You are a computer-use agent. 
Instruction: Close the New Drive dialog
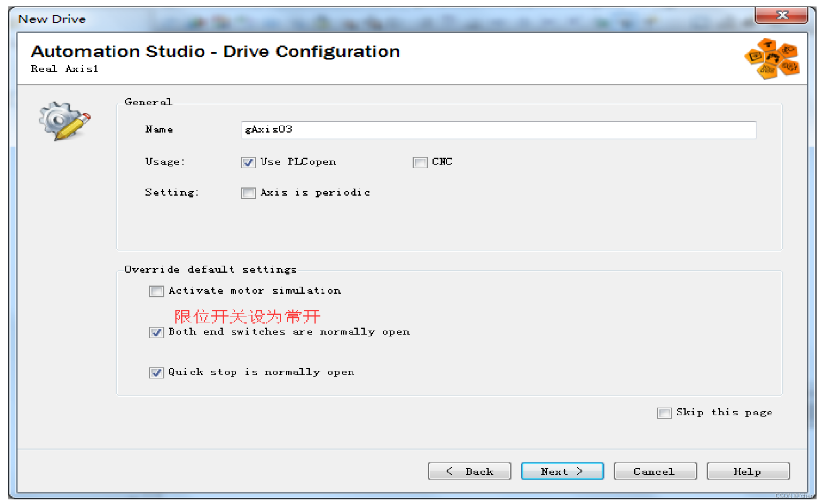781,15
